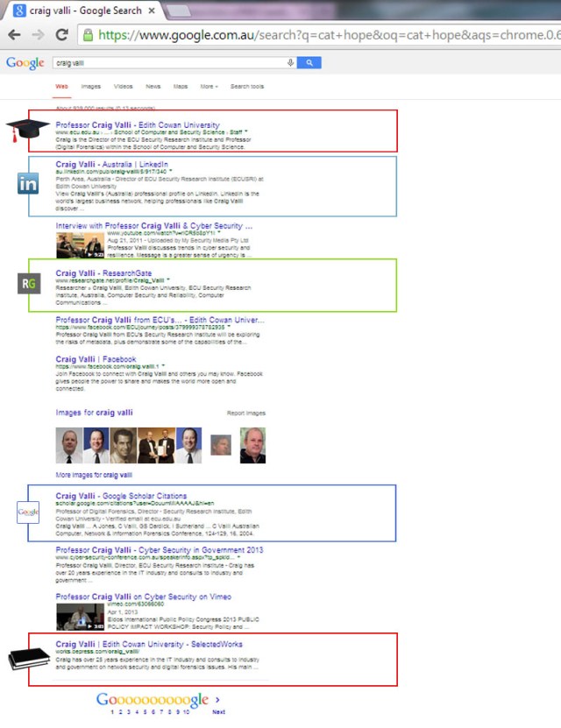The image size is (561, 728).
Task: Click the browser forward arrow
Action: (38, 35)
